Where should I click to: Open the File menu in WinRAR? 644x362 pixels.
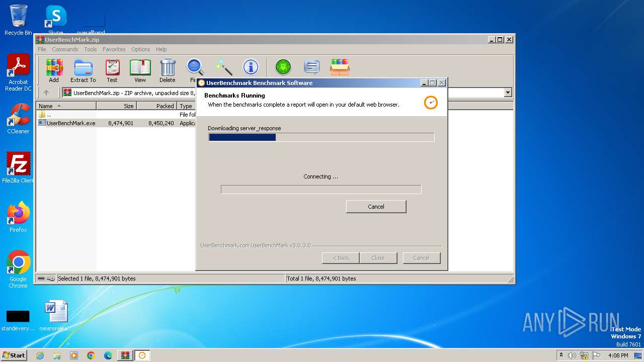[42, 49]
